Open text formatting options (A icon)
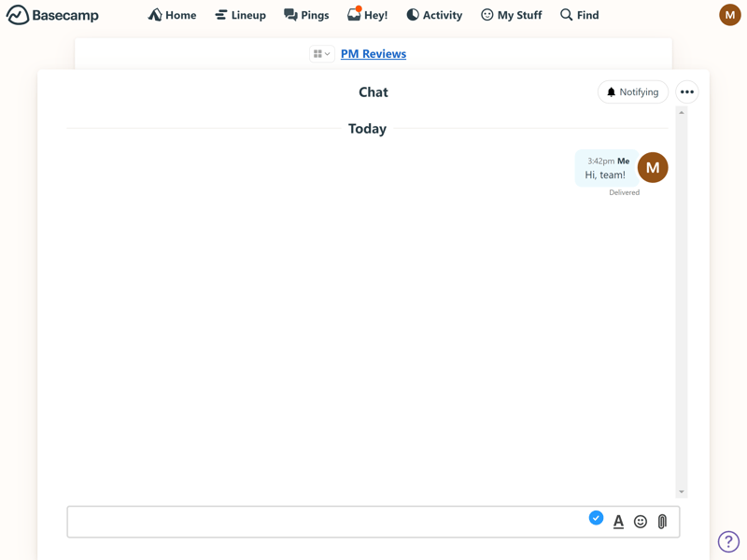The image size is (747, 560). [x=618, y=522]
